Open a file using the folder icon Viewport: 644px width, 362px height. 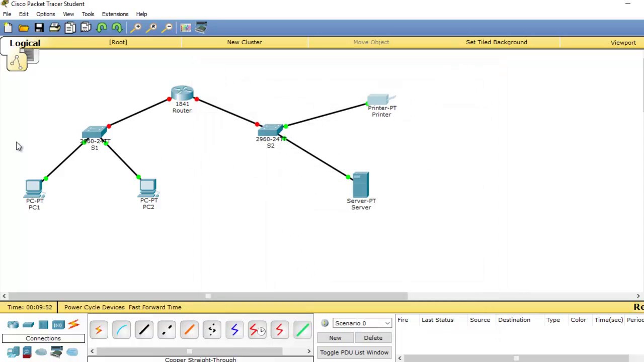pos(24,28)
